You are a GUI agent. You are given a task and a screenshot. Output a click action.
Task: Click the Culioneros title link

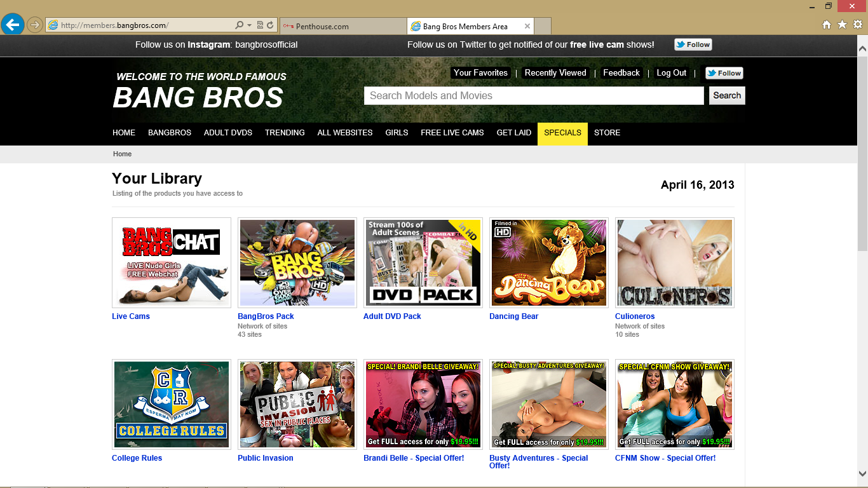635,316
